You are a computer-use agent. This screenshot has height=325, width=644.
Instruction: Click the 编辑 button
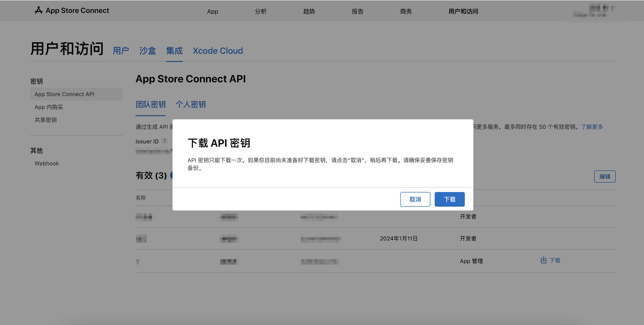pyautogui.click(x=605, y=176)
